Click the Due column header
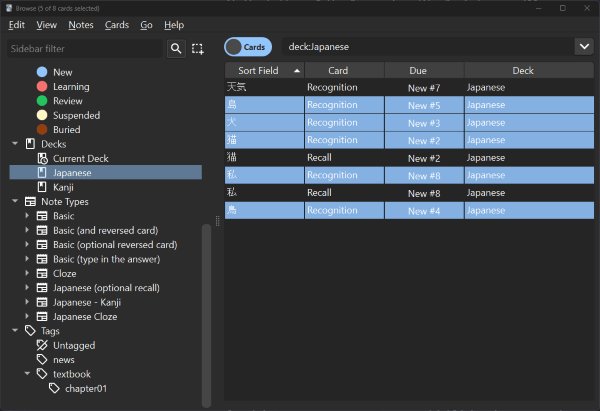This screenshot has width=600, height=411. [424, 70]
